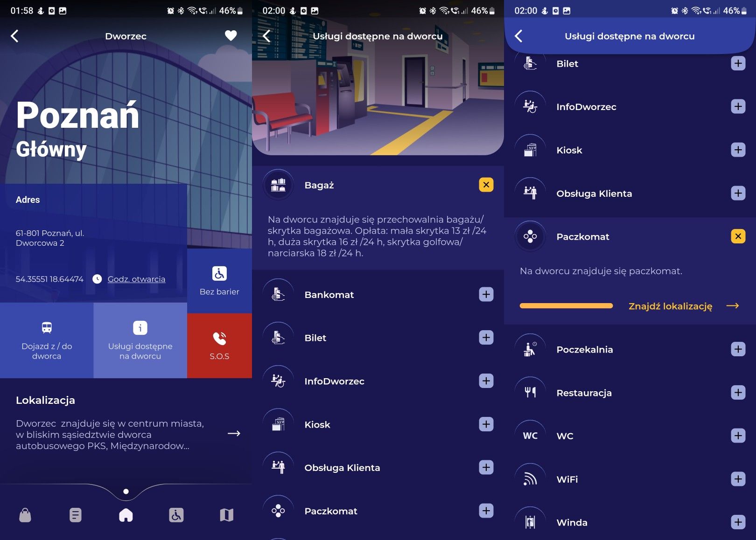The image size is (756, 540).
Task: Expand InfoDworzec on the screen with Bagaż open
Action: coord(486,381)
